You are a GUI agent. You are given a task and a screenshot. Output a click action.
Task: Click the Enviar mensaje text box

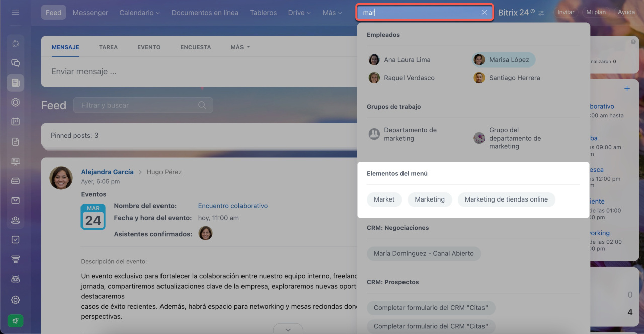point(199,72)
